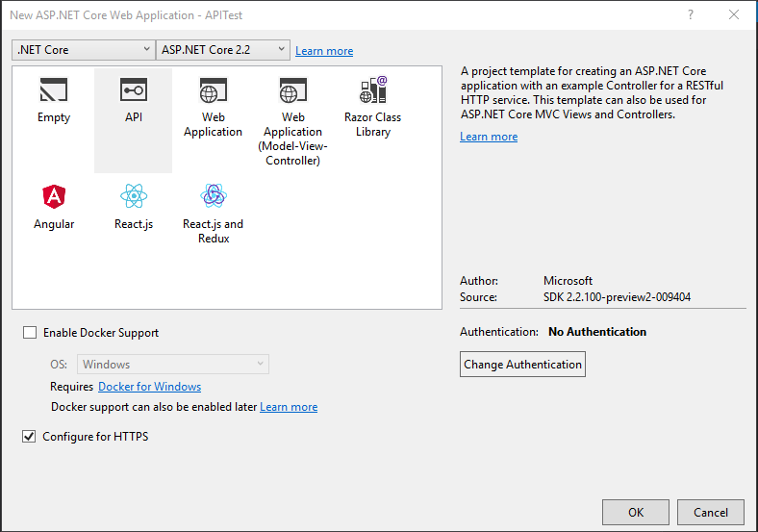Choose the API project template
Viewport: 758px width, 532px height.
(134, 91)
